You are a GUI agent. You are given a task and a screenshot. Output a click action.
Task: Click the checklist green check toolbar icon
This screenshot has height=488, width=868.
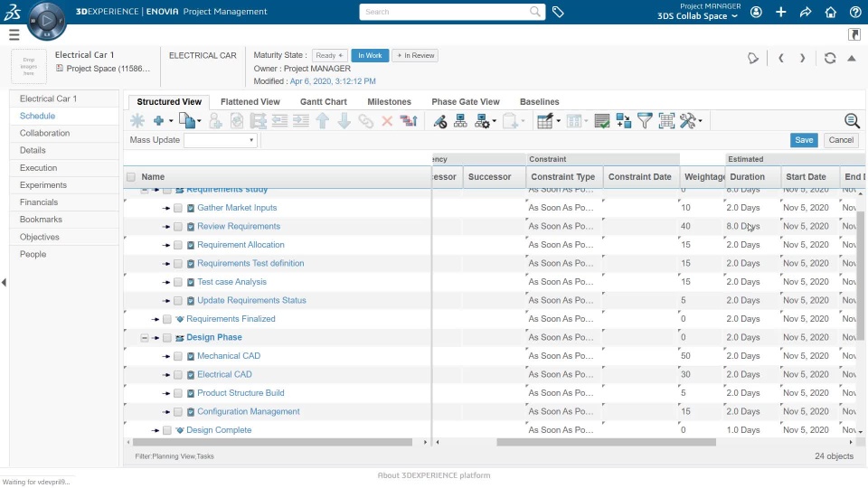coord(602,120)
